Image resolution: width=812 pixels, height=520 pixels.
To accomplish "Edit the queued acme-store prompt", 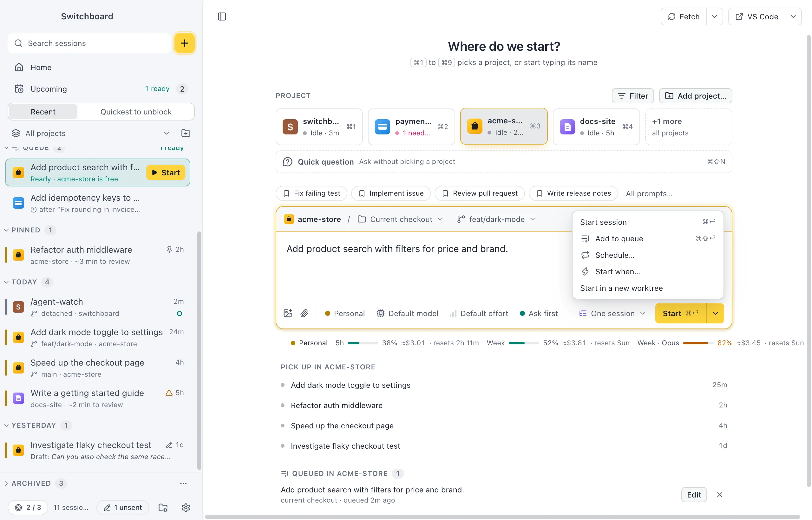I will point(694,495).
